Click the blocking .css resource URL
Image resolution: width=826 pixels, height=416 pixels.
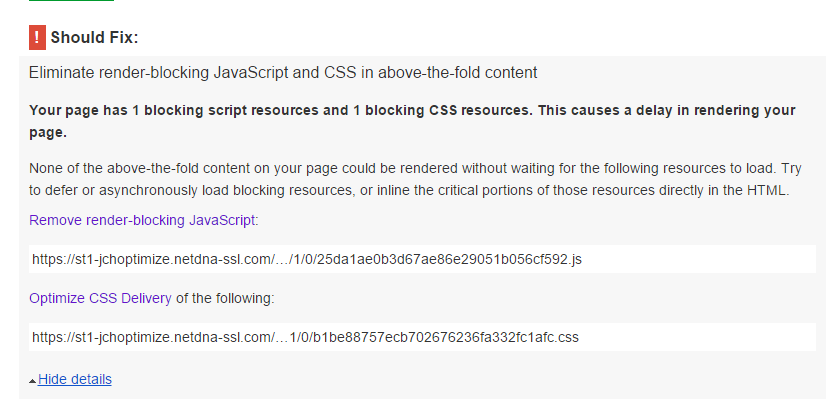(305, 337)
